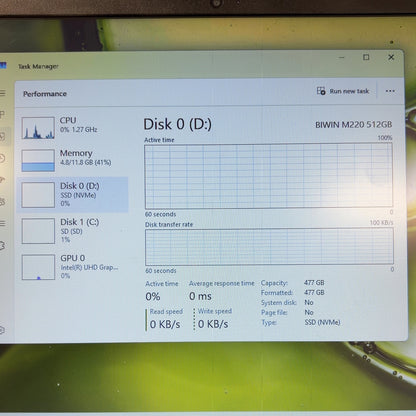Click the BIWIN M220 512GB model name
Viewport: 416px width, 416px height.
354,125
